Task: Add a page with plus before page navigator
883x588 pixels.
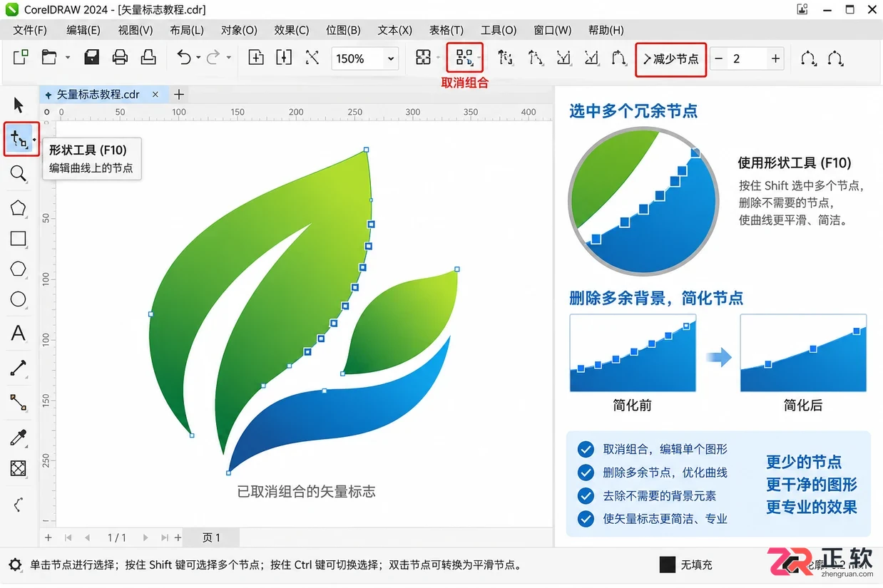Action: [49, 537]
